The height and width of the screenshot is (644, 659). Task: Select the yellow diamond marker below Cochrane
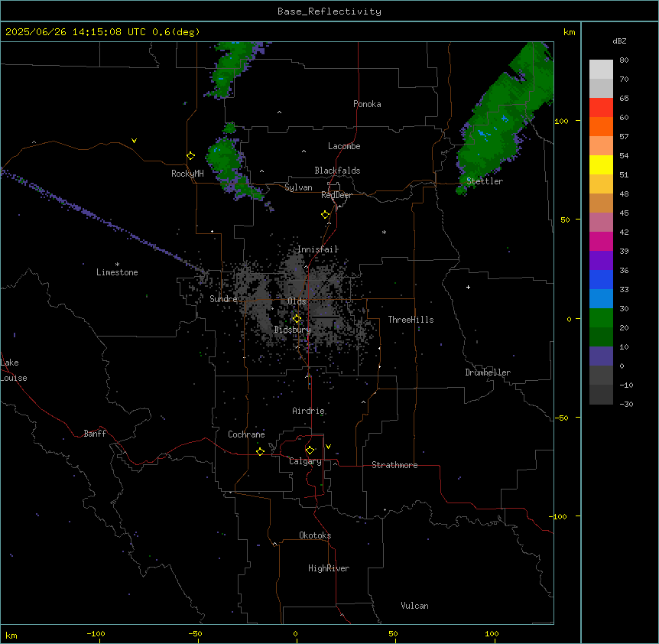click(x=260, y=451)
